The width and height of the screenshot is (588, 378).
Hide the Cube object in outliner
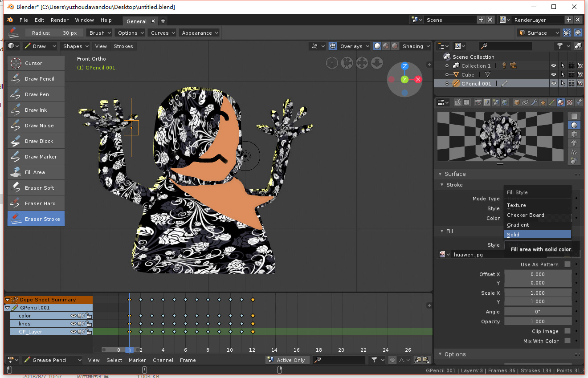coord(553,75)
